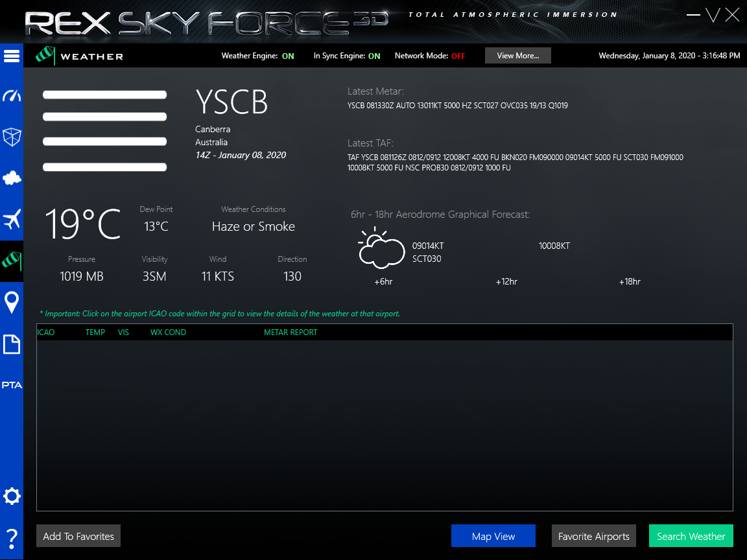Select the windsock weather icon in the sidebar
The width and height of the screenshot is (747, 560).
point(12,261)
